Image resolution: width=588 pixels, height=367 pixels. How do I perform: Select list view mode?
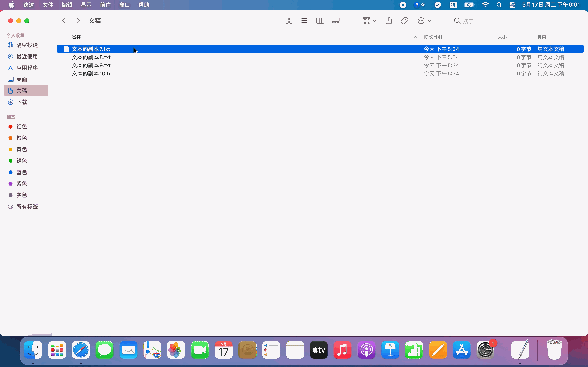[304, 21]
